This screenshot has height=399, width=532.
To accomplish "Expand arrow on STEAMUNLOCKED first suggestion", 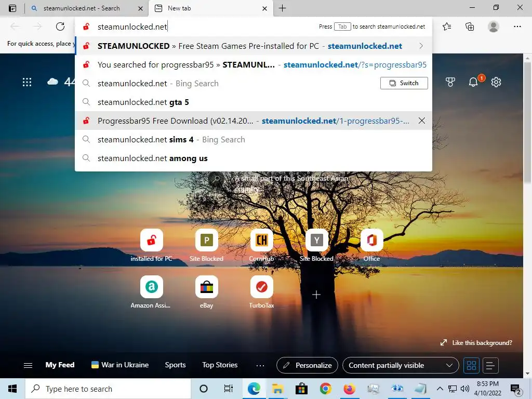I will 421,46.
